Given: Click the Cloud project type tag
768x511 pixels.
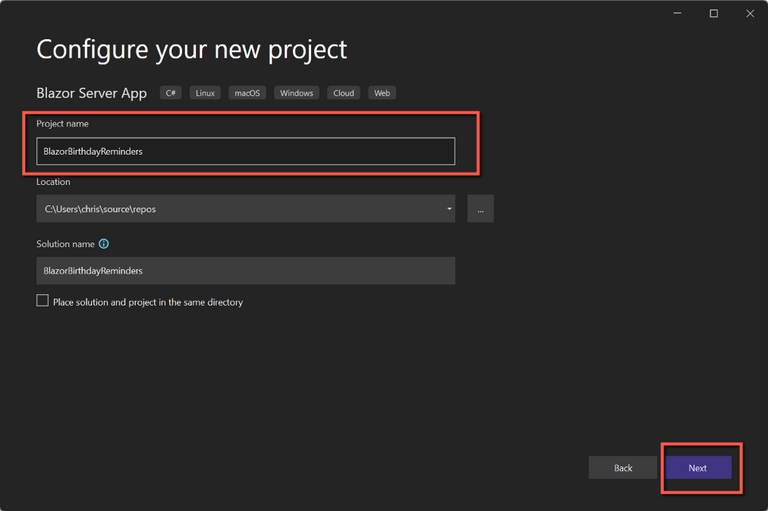Looking at the screenshot, I should coord(343,93).
